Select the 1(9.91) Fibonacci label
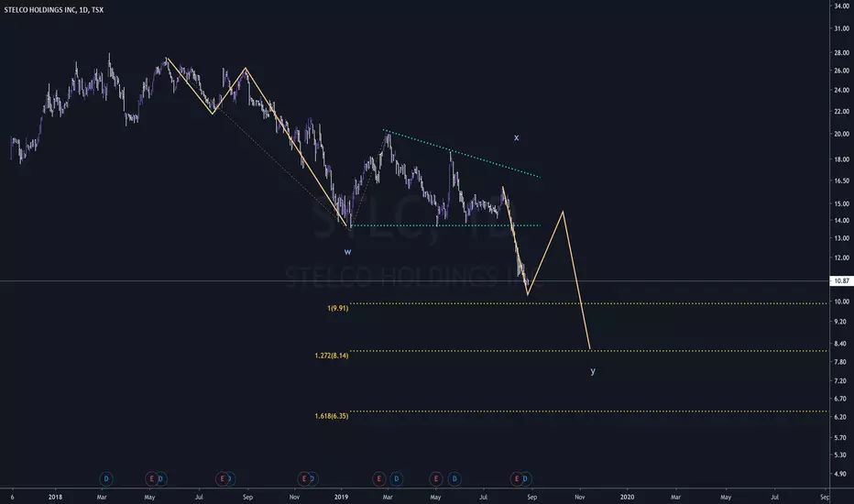The image size is (854, 504). pyautogui.click(x=338, y=309)
